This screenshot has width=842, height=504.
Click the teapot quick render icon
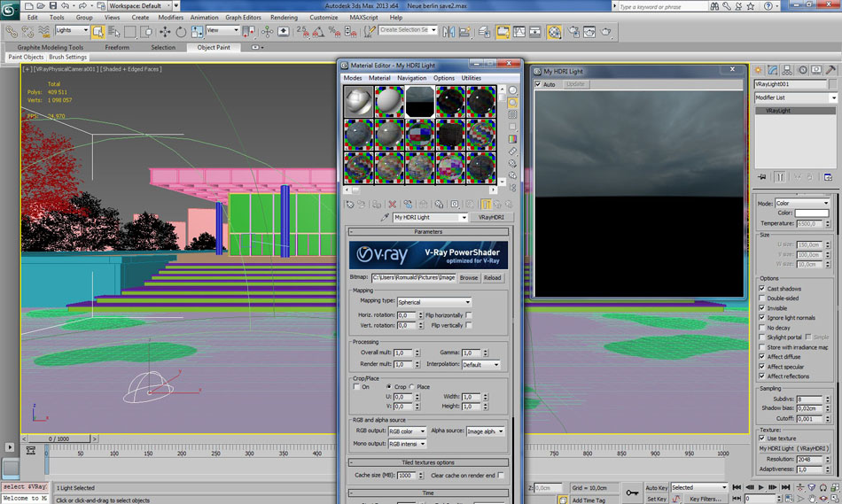click(x=607, y=32)
